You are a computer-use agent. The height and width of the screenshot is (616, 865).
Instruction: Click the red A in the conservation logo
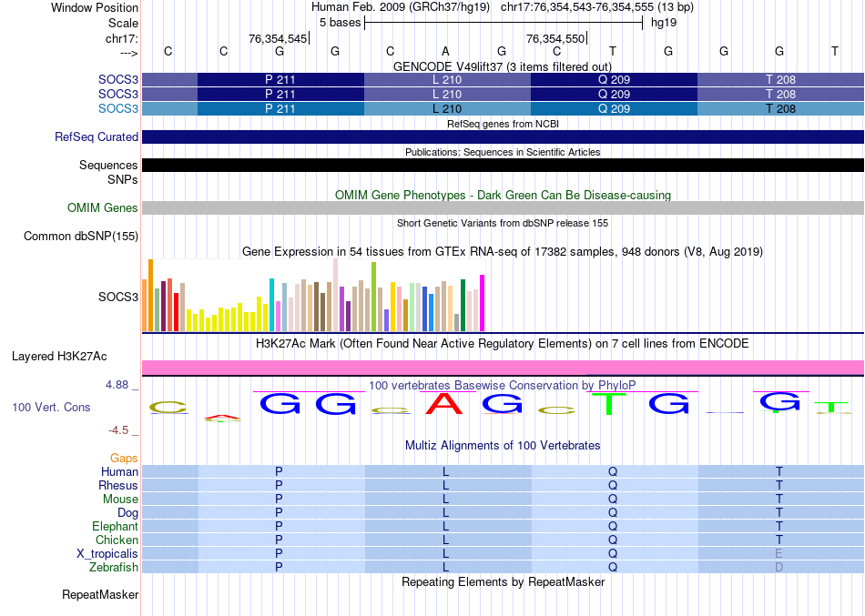[x=444, y=404]
